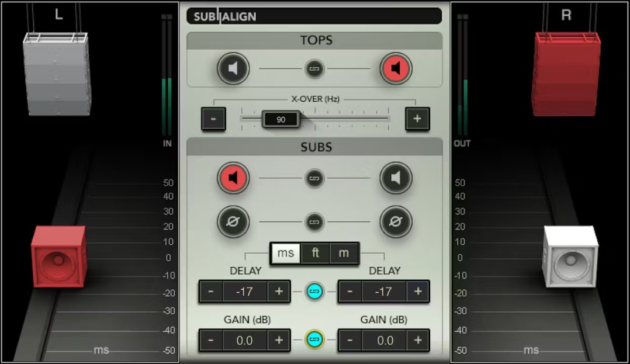630x364 pixels.
Task: Decrease left sub gain
Action: coord(211,340)
